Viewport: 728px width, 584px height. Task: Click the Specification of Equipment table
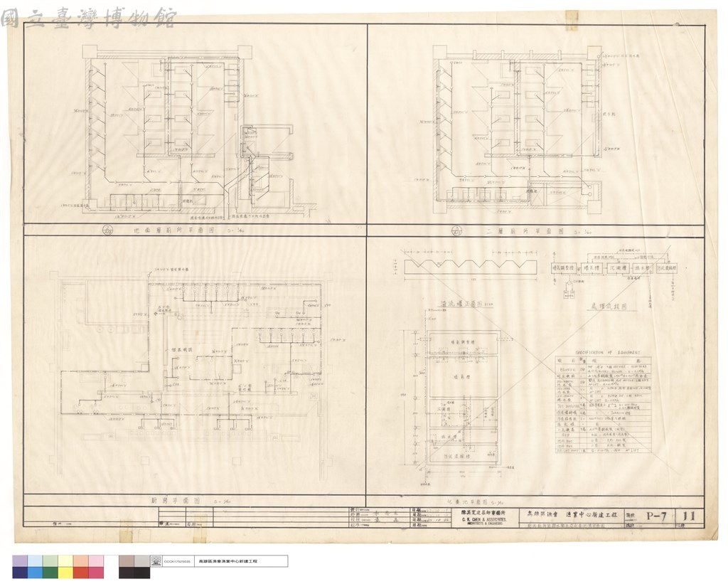click(x=603, y=403)
